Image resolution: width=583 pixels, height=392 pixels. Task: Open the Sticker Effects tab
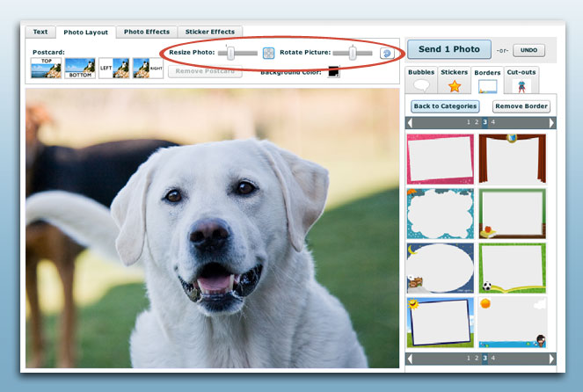[x=210, y=32]
